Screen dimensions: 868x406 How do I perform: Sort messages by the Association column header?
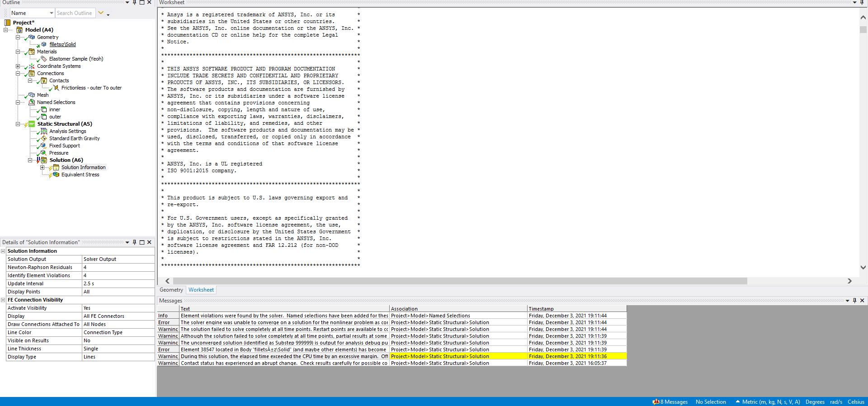pos(458,309)
